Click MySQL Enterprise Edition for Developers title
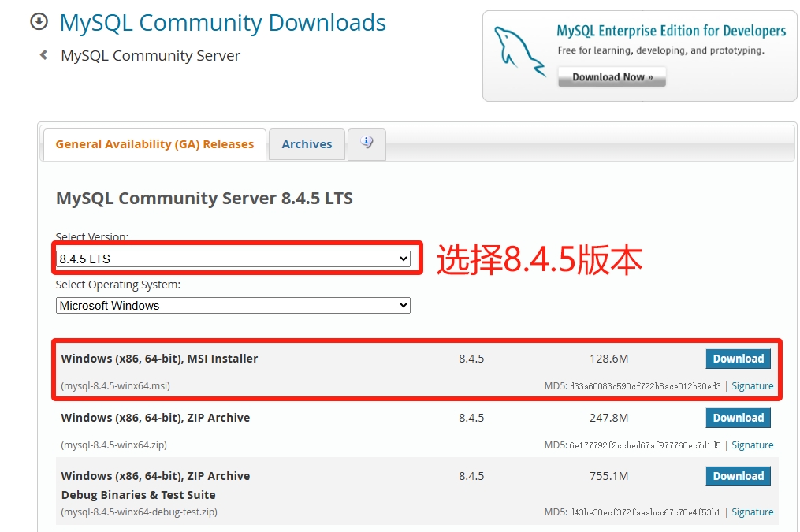Image resolution: width=800 pixels, height=532 pixels. (671, 32)
